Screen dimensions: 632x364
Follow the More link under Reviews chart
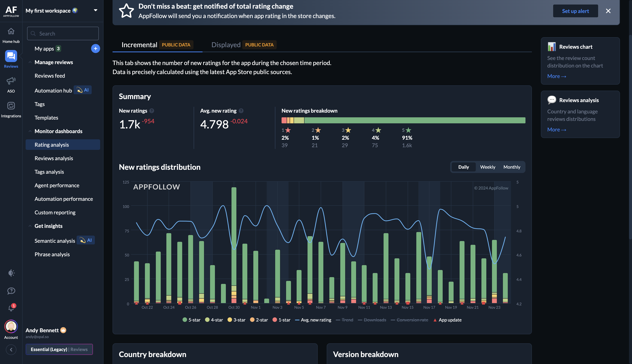click(x=557, y=76)
